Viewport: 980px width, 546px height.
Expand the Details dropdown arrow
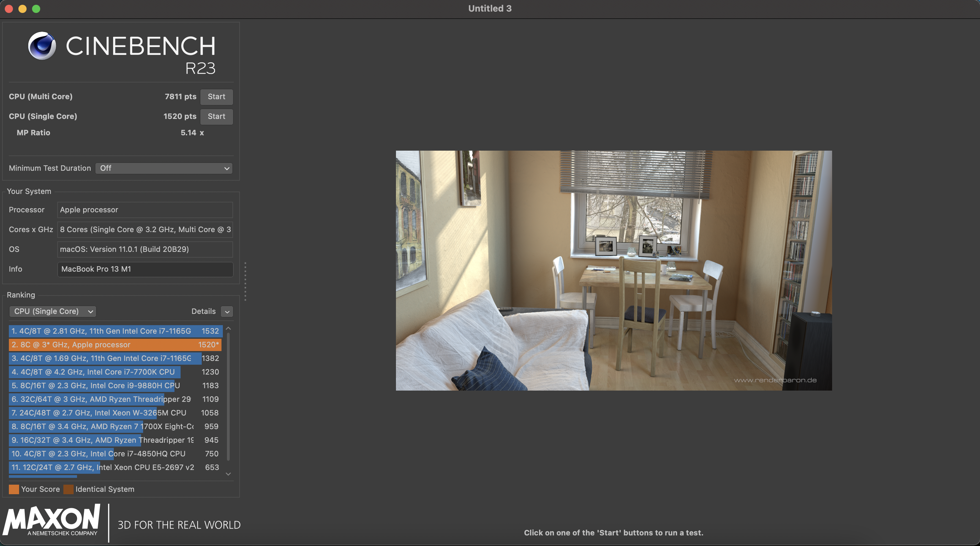point(227,312)
